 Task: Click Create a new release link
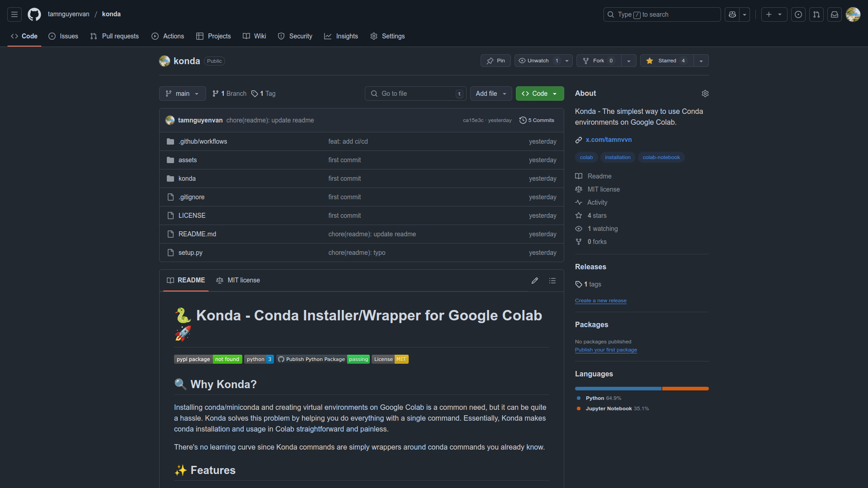tap(600, 300)
